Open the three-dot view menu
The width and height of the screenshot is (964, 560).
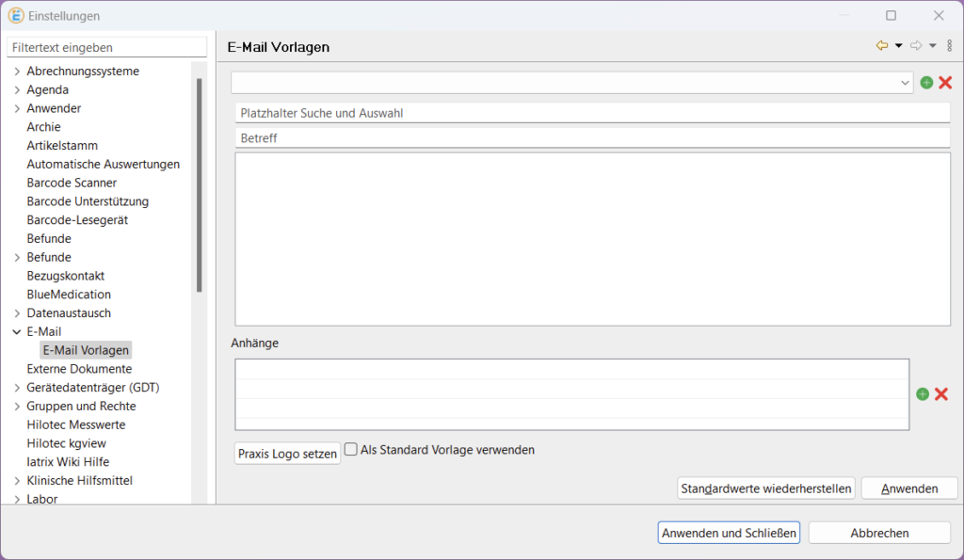[x=950, y=46]
